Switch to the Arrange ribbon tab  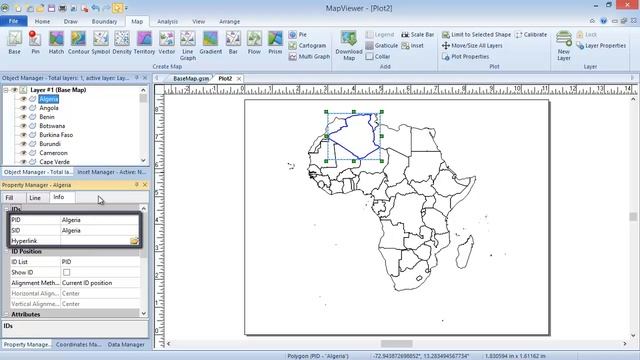click(229, 21)
